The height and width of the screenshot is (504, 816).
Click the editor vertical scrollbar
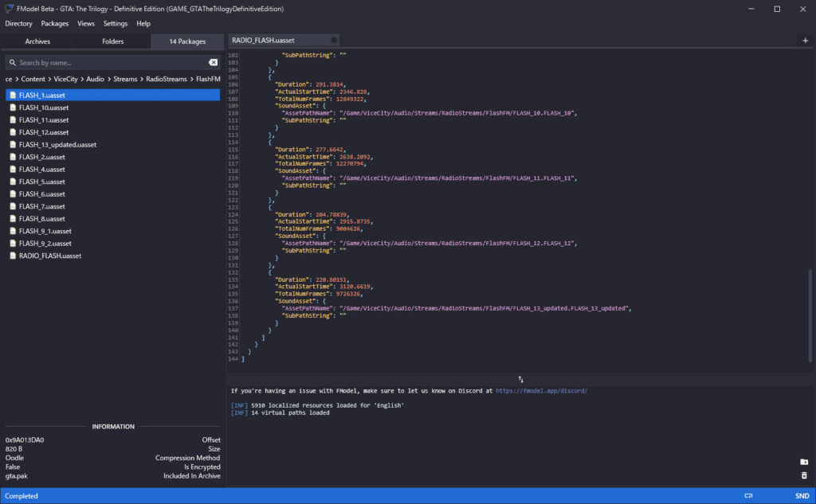[x=810, y=315]
